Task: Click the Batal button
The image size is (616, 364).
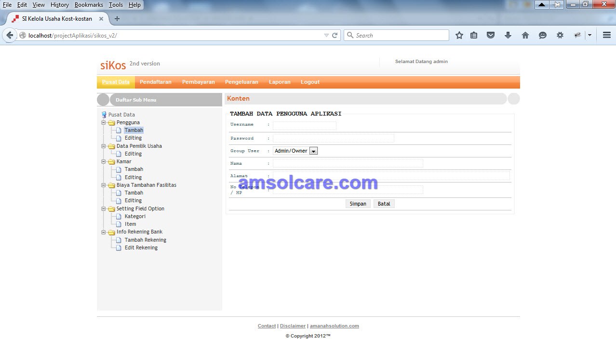Action: coord(384,204)
